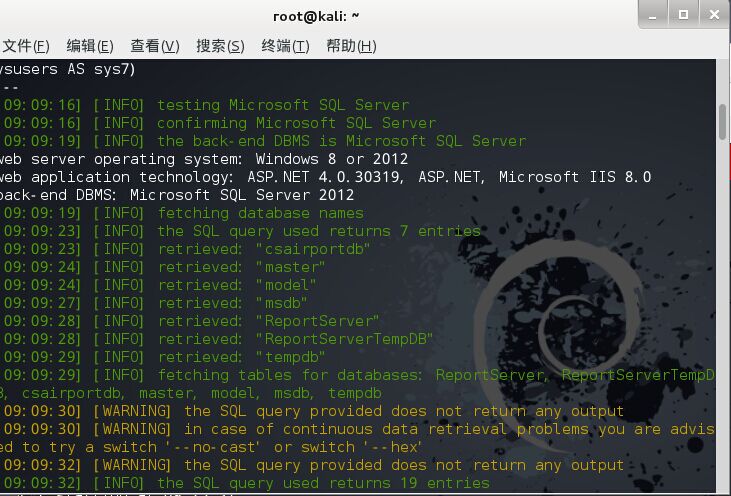
Task: Click the terminal vertical scrollbar thumb
Action: (x=723, y=122)
